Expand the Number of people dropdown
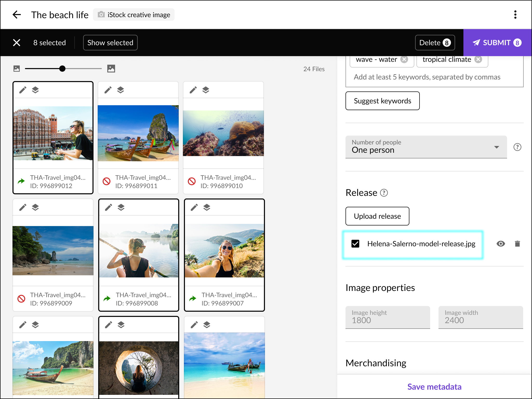 tap(426, 147)
